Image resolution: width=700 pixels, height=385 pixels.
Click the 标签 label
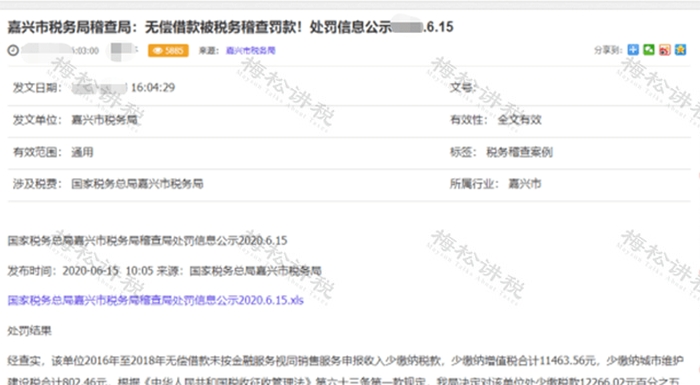tap(463, 152)
